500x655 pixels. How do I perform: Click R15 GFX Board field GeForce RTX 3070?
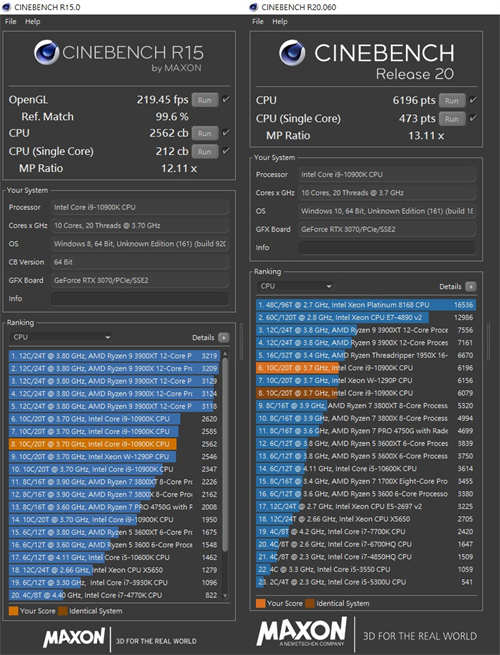[140, 280]
